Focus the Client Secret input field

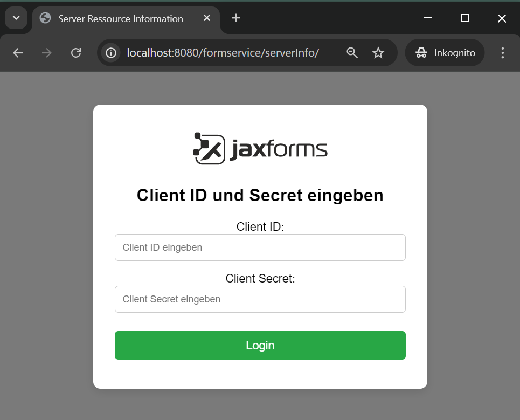click(x=260, y=299)
